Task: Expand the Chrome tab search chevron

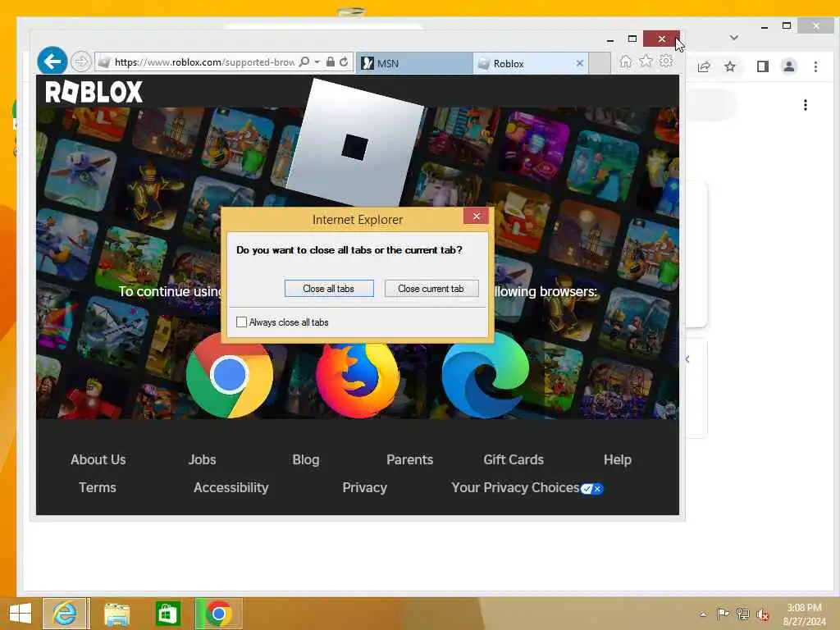Action: coord(734,38)
